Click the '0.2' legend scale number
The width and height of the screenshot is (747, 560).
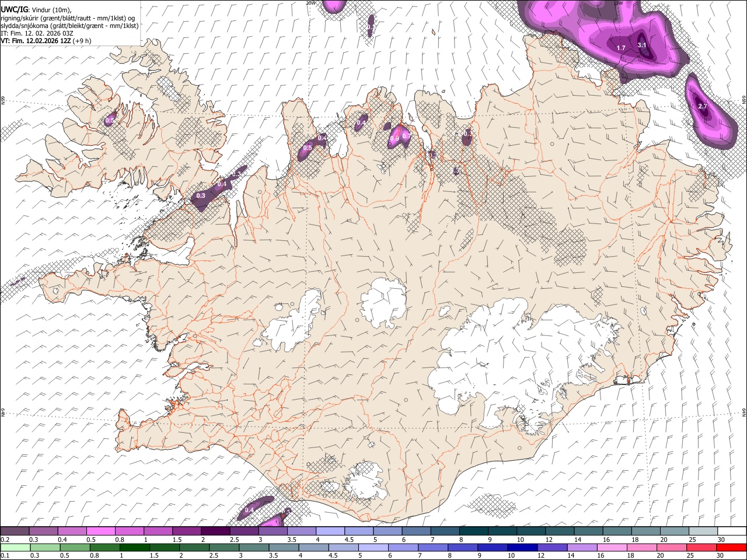tap(5, 540)
